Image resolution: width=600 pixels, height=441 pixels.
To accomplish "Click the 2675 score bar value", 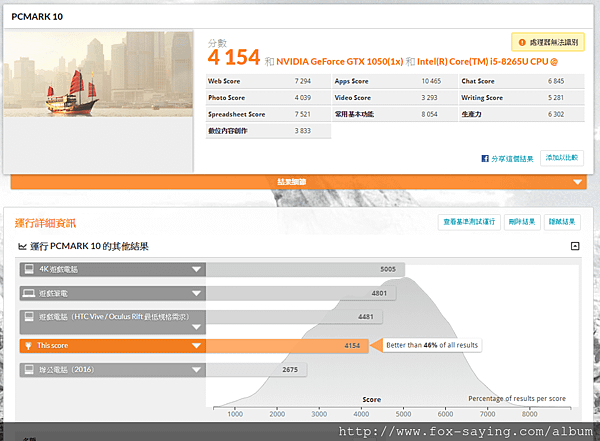I will (x=290, y=370).
